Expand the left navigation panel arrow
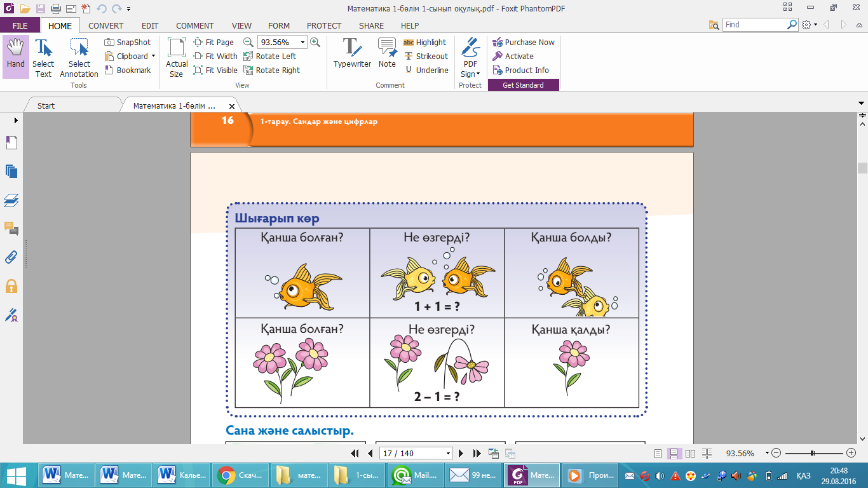Image resolution: width=868 pixels, height=488 pixels. point(15,120)
